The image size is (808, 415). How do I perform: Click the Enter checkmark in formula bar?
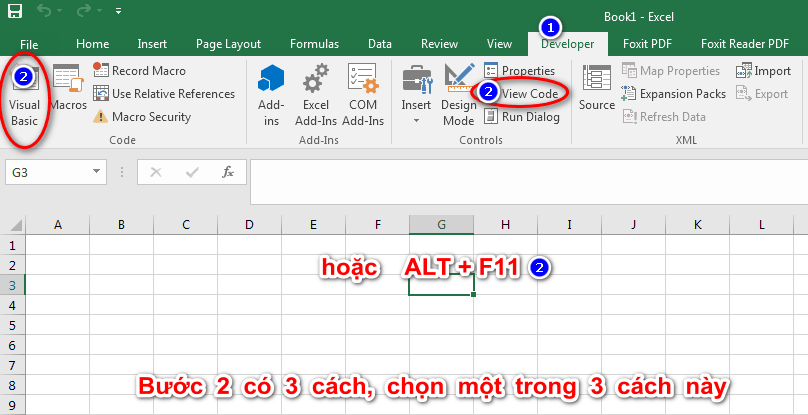point(192,172)
